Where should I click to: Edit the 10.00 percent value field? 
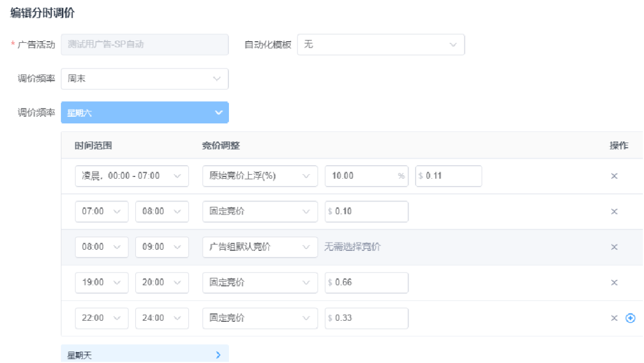366,176
